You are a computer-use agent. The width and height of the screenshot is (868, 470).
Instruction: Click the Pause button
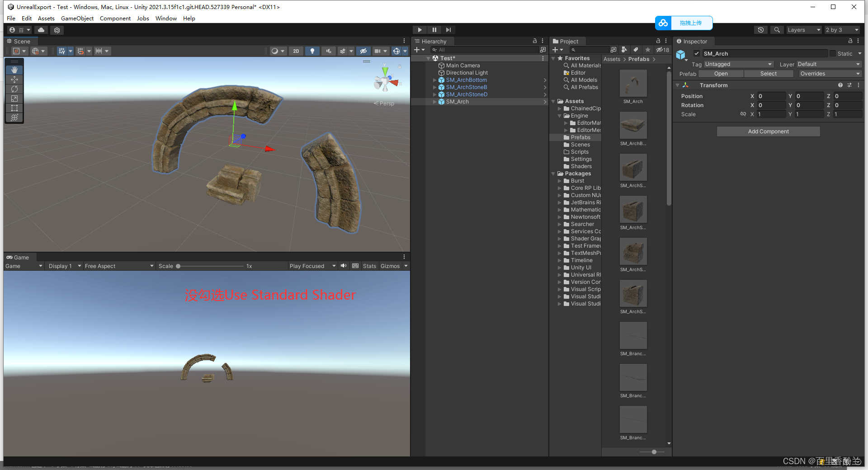pos(434,30)
